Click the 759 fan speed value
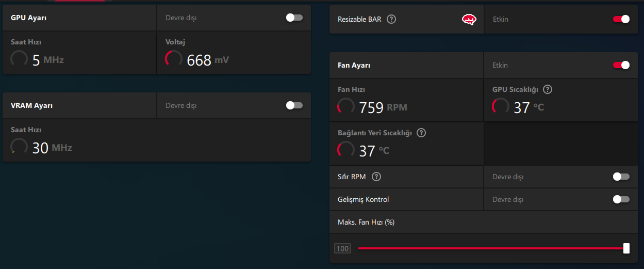Screen dimensions: 644x269 [371, 107]
